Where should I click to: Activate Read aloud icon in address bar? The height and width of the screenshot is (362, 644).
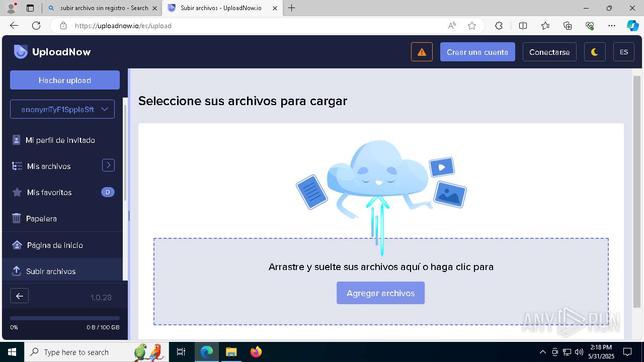452,26
